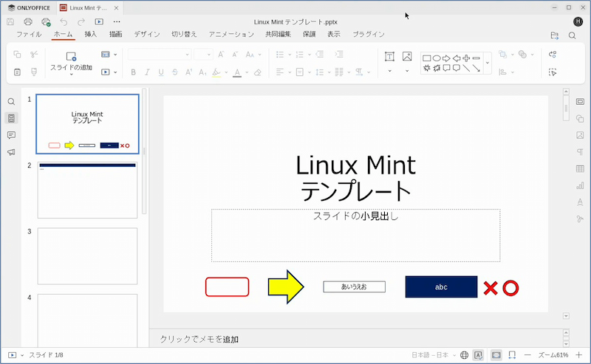Screen dimensions: 591x364
Task: Open Chart settings in right sidebar
Action: [x=580, y=185]
